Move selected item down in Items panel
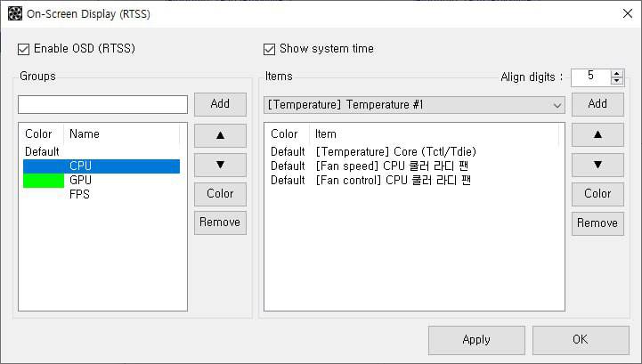The width and height of the screenshot is (642, 364). 597,164
